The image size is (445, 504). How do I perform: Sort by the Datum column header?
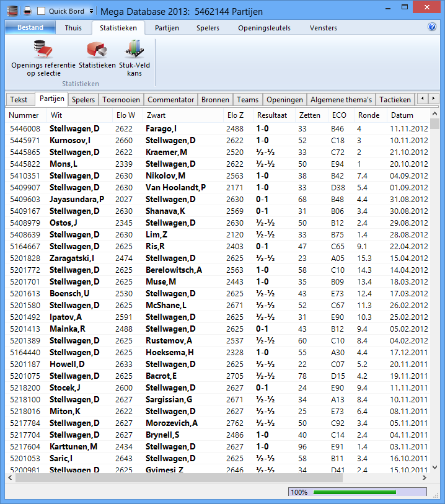point(408,115)
